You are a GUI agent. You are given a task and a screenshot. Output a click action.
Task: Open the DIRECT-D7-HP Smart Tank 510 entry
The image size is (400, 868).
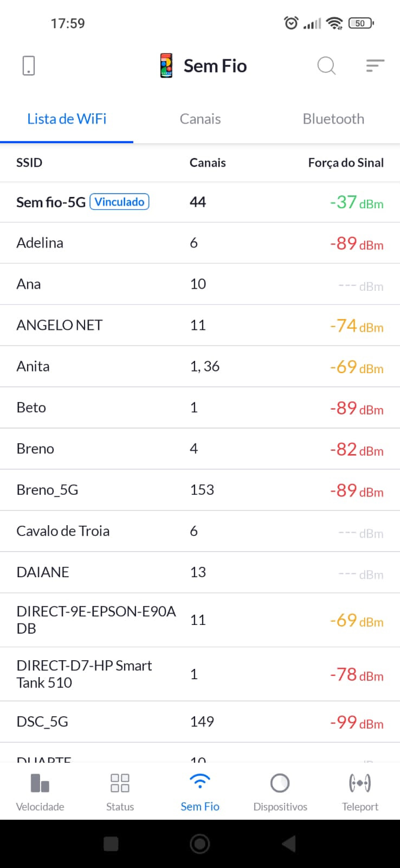[85, 674]
